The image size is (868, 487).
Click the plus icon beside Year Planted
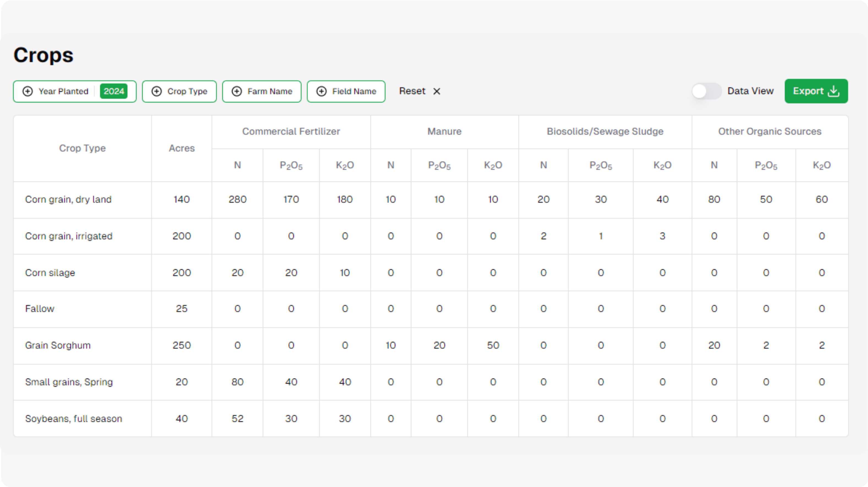[28, 91]
